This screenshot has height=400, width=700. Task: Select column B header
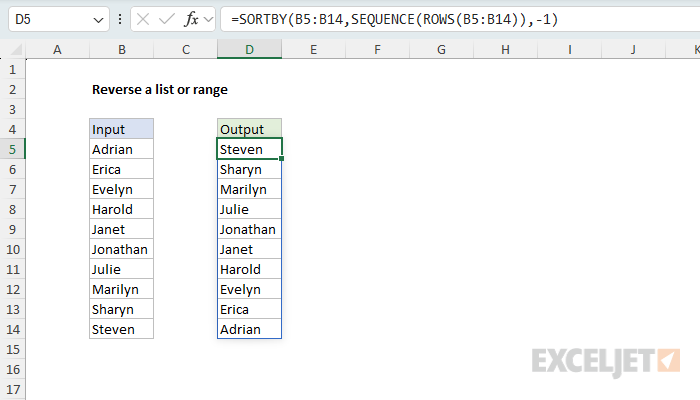(121, 49)
